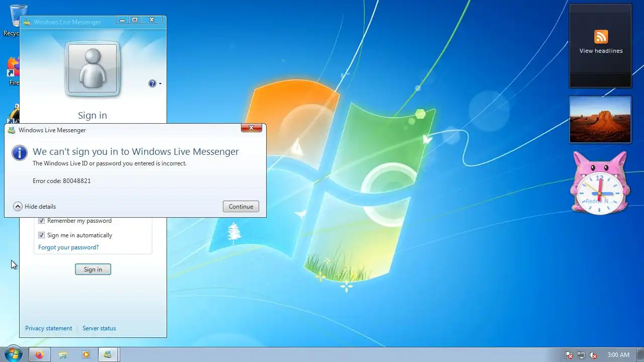
Task: Click the Messenger icon in dialog title bar
Action: (x=12, y=130)
